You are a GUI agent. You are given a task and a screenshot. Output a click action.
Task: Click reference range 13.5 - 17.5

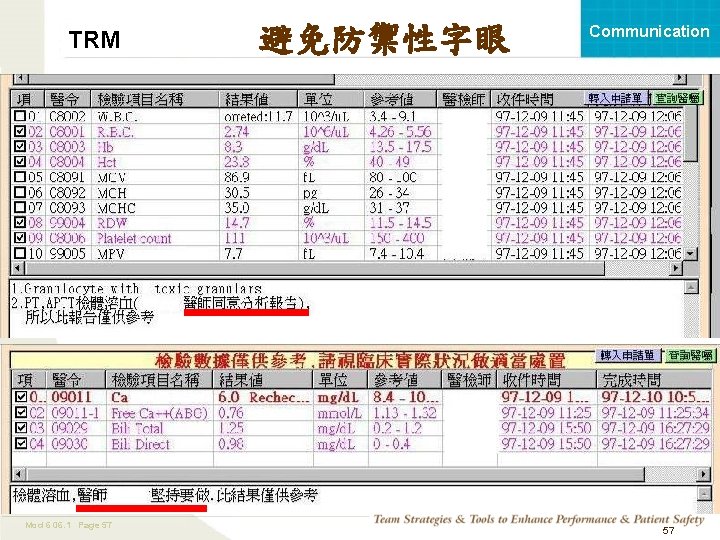click(x=400, y=147)
